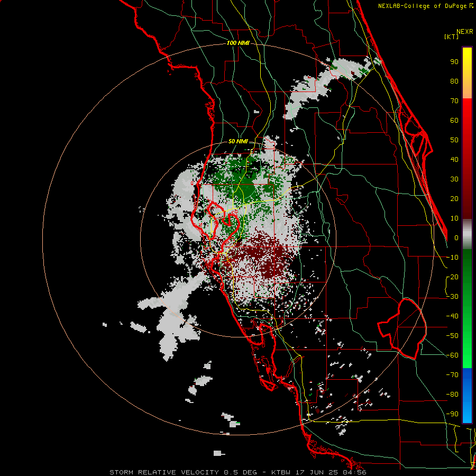Viewport: 476px width, 476px height.
Task: Click the positive 80 scale value
Action: click(454, 81)
